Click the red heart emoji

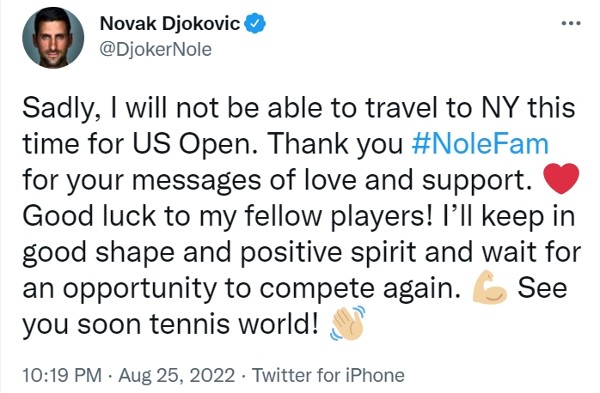561,178
